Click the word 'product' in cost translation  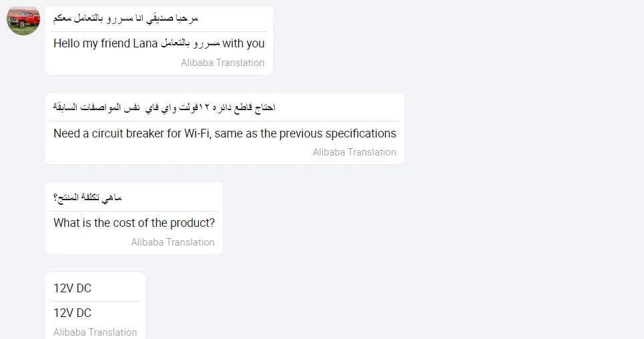pyautogui.click(x=190, y=223)
